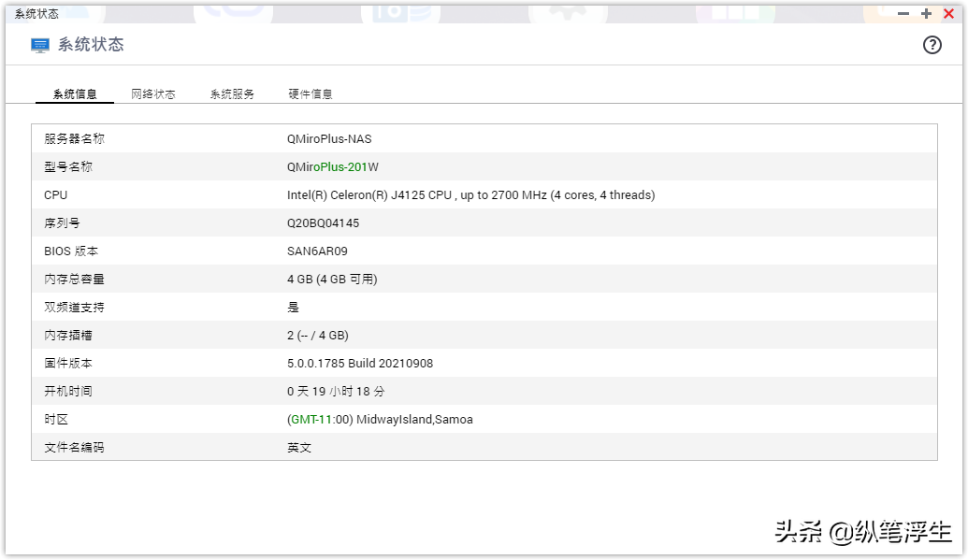
Task: Click the 固件版本 label
Action: [68, 363]
